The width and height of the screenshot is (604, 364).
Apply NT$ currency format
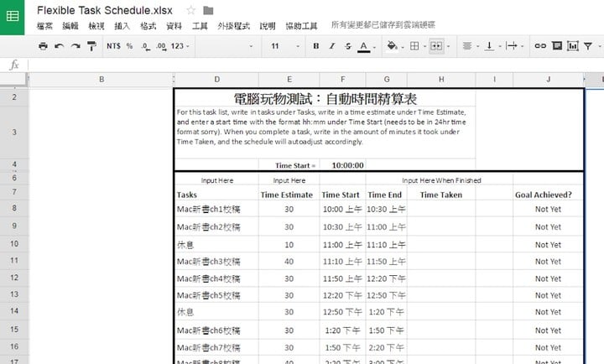pos(113,46)
